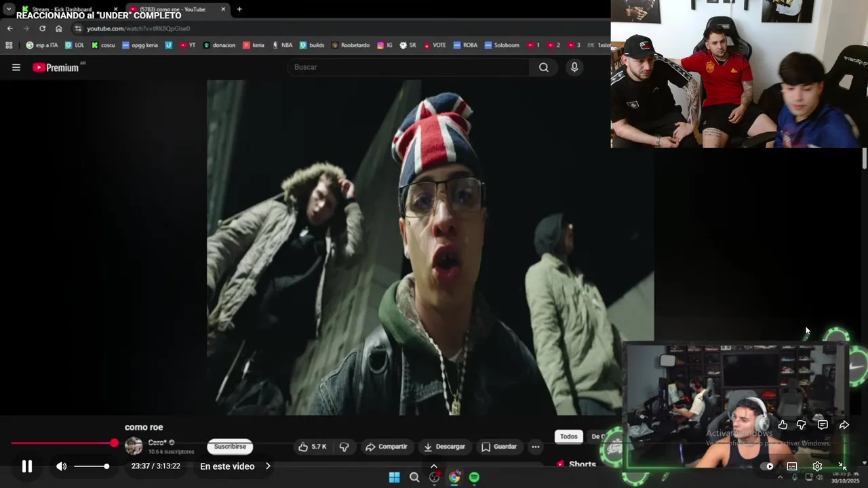868x488 pixels.
Task: Open the Cero channel avatar
Action: 134,446
